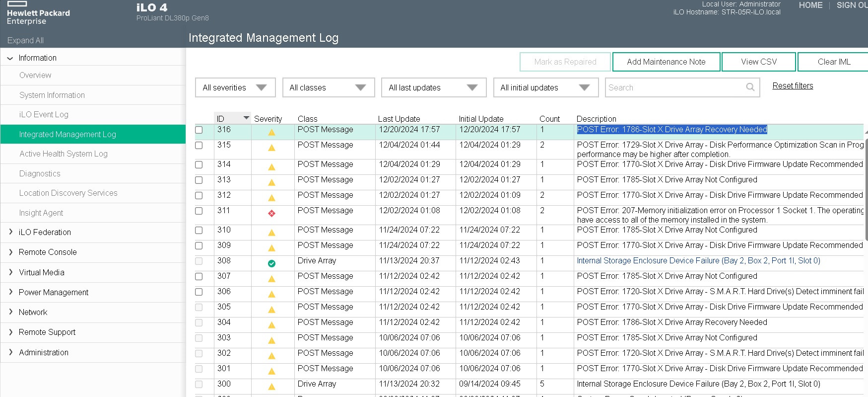Expand the Virtual Media section
Image resolution: width=868 pixels, height=397 pixels.
pyautogui.click(x=10, y=272)
